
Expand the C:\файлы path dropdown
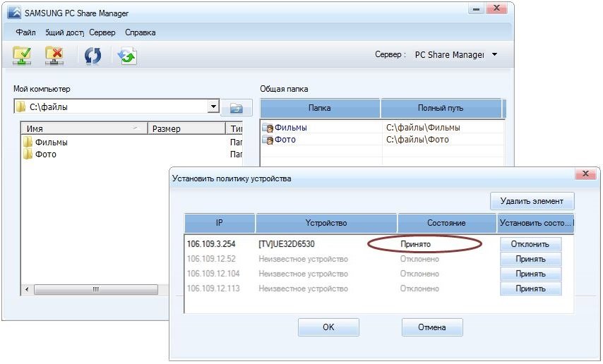pos(213,106)
